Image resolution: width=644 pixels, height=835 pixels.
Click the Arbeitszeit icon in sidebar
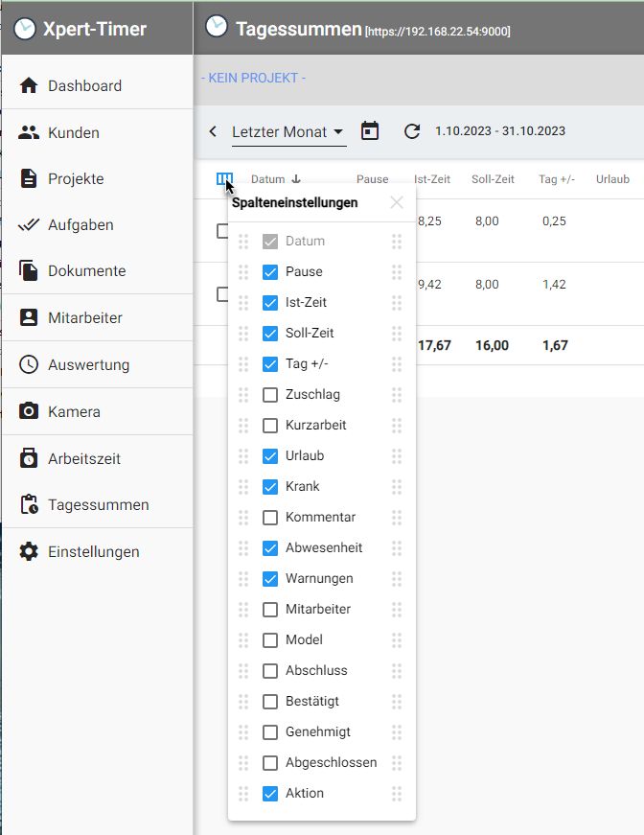pyautogui.click(x=30, y=458)
